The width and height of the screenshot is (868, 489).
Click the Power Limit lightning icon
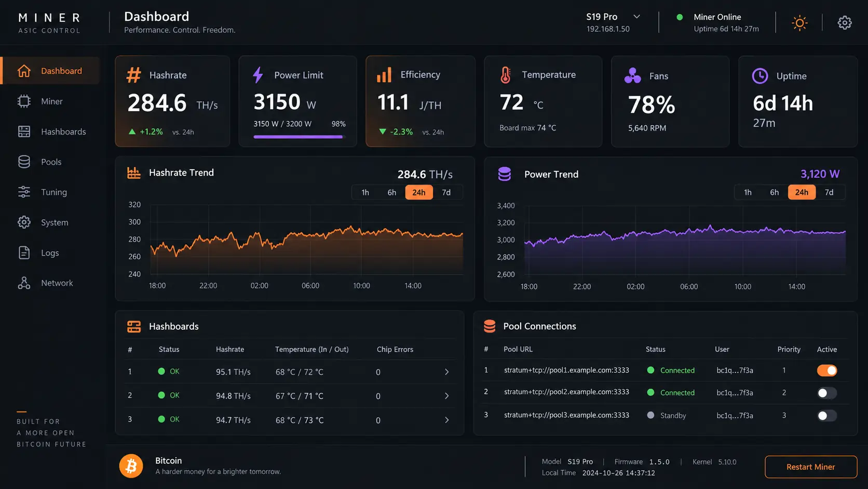click(x=258, y=75)
